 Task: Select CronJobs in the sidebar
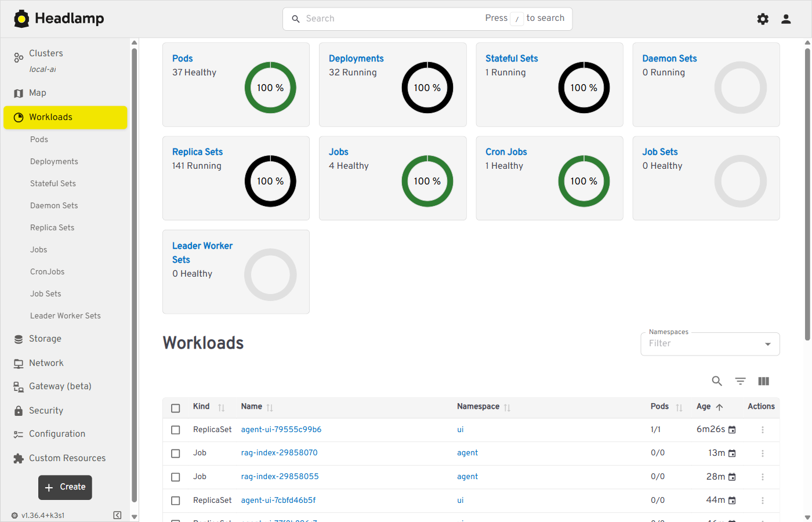pyautogui.click(x=47, y=271)
